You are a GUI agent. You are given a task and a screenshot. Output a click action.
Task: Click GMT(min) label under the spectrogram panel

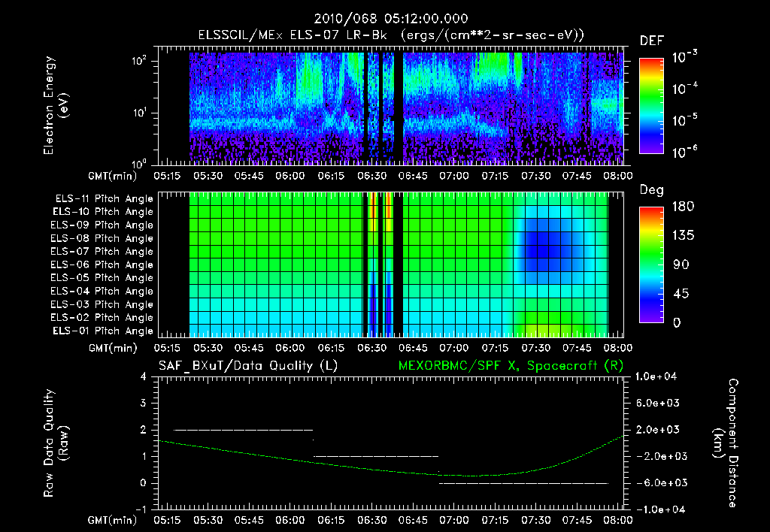[113, 176]
